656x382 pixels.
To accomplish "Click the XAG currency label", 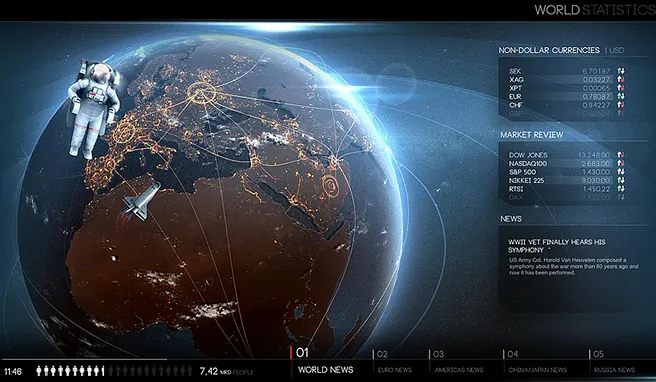I will point(516,79).
